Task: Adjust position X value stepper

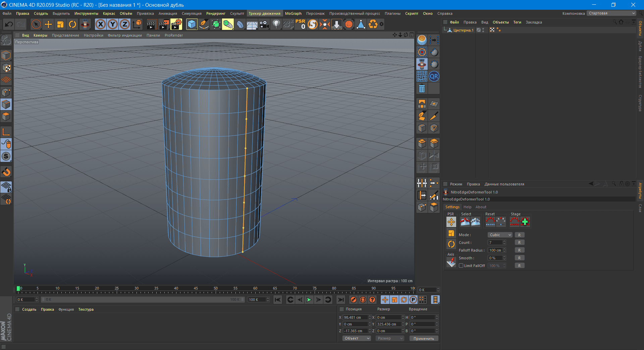Action: click(370, 317)
